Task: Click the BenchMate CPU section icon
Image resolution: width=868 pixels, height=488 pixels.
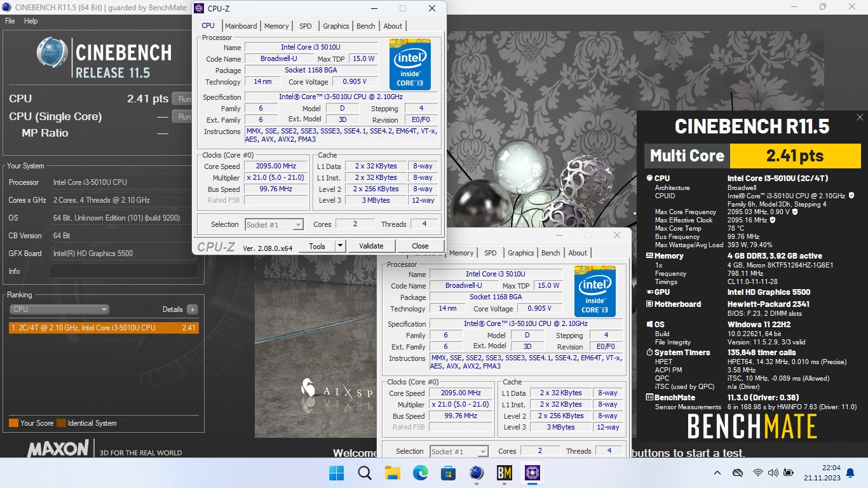Action: (x=649, y=179)
